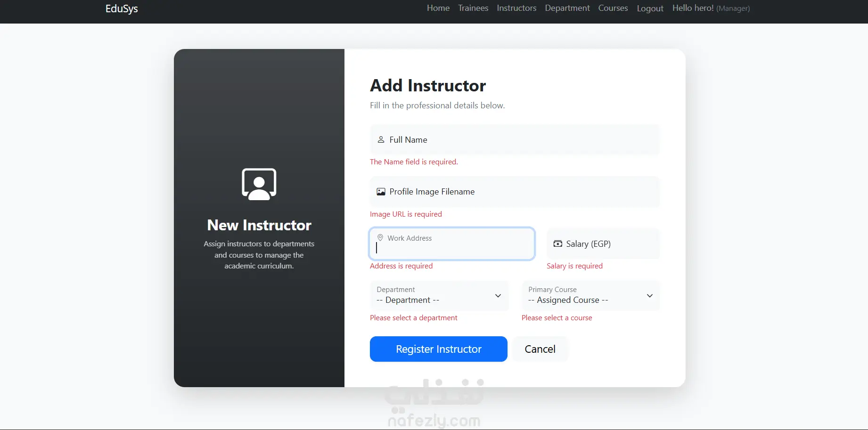Click the Cancel button

tap(540, 349)
